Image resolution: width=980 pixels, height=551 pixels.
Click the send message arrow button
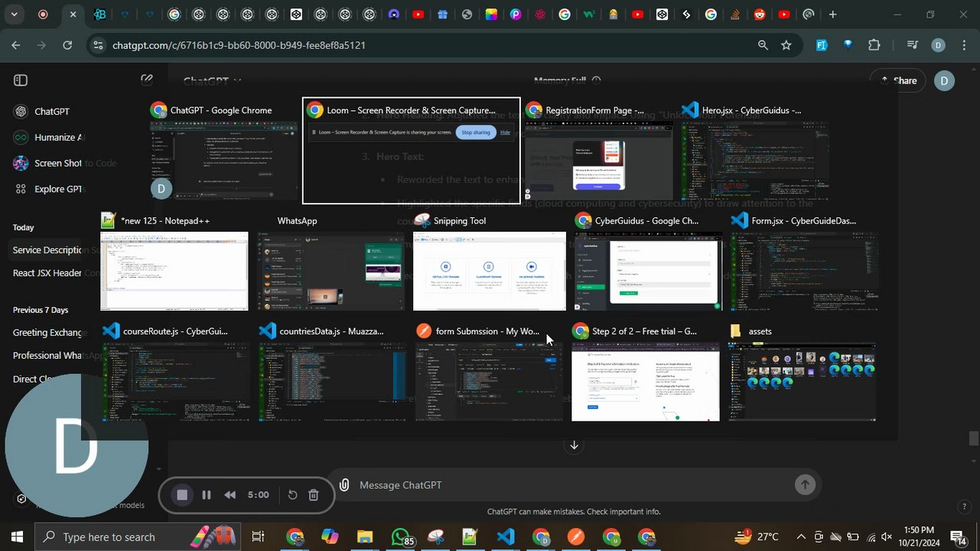805,484
